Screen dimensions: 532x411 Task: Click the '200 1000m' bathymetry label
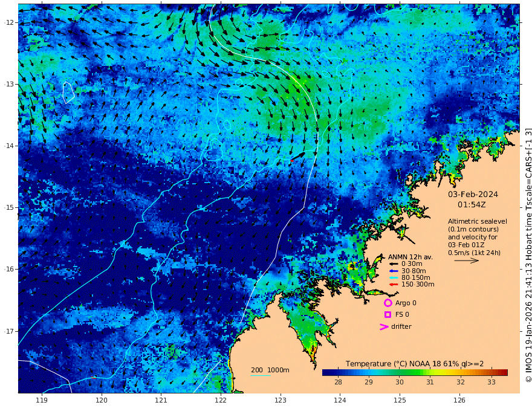tap(270, 370)
